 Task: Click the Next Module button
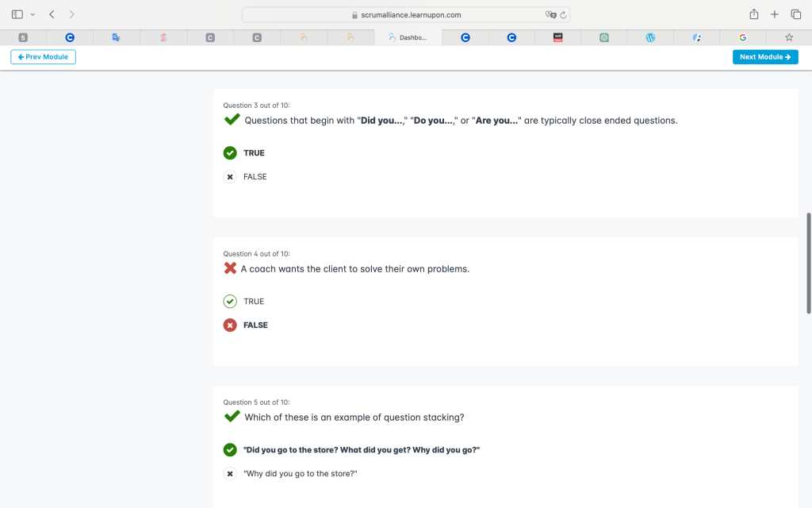coord(764,57)
